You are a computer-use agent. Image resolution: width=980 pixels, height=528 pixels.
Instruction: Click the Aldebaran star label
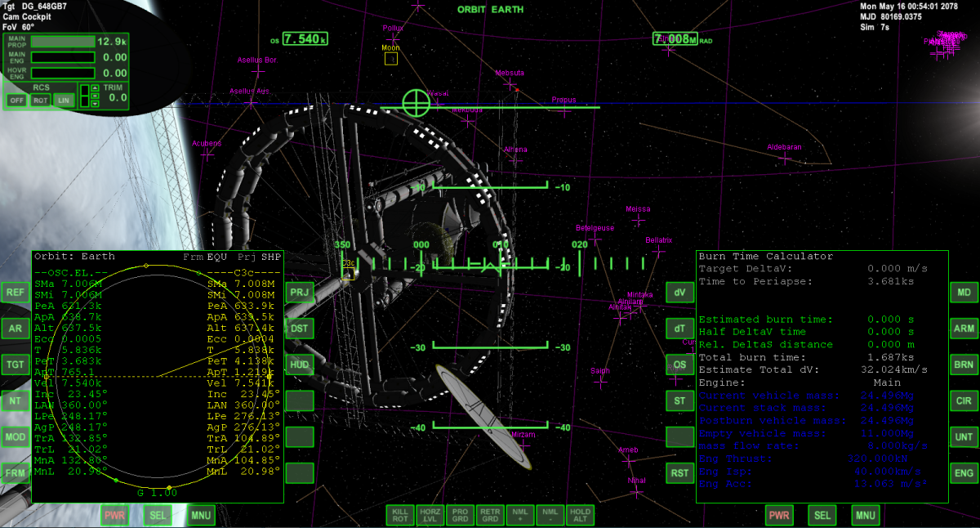coord(784,147)
